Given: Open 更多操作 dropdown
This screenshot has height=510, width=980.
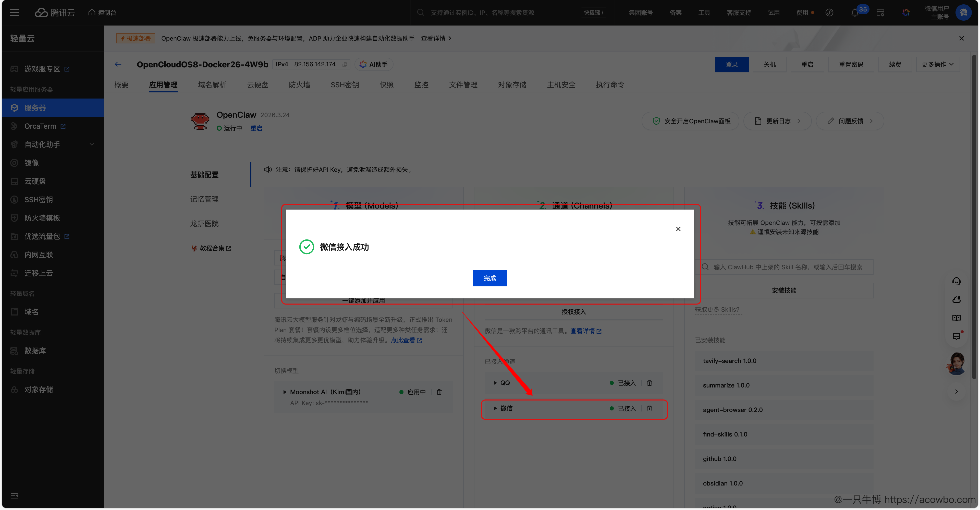Looking at the screenshot, I should [x=937, y=64].
